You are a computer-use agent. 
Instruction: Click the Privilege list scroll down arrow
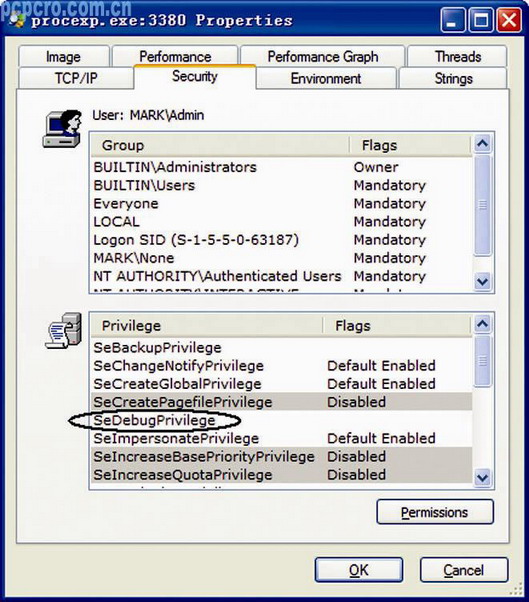point(482,478)
